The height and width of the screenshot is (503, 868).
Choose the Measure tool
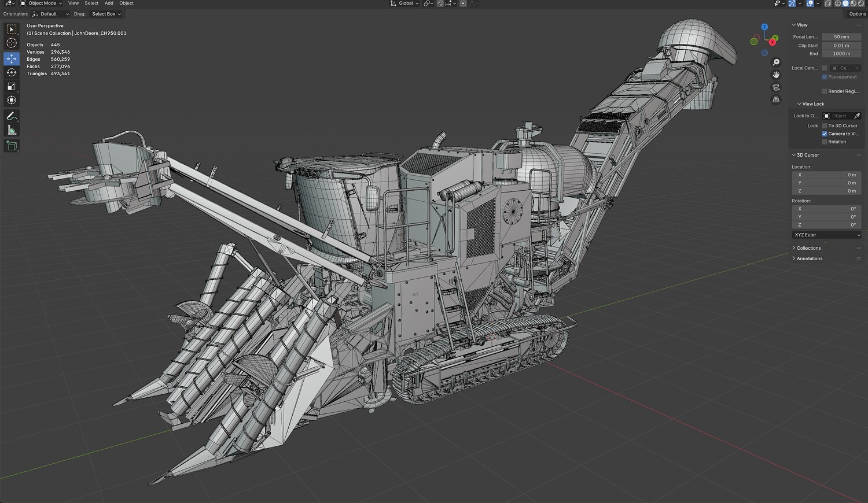[x=12, y=130]
